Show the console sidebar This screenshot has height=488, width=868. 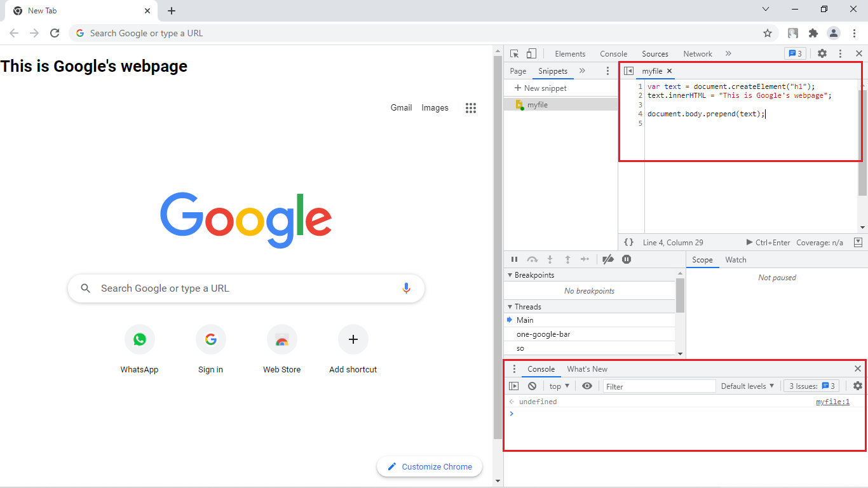[x=514, y=386]
